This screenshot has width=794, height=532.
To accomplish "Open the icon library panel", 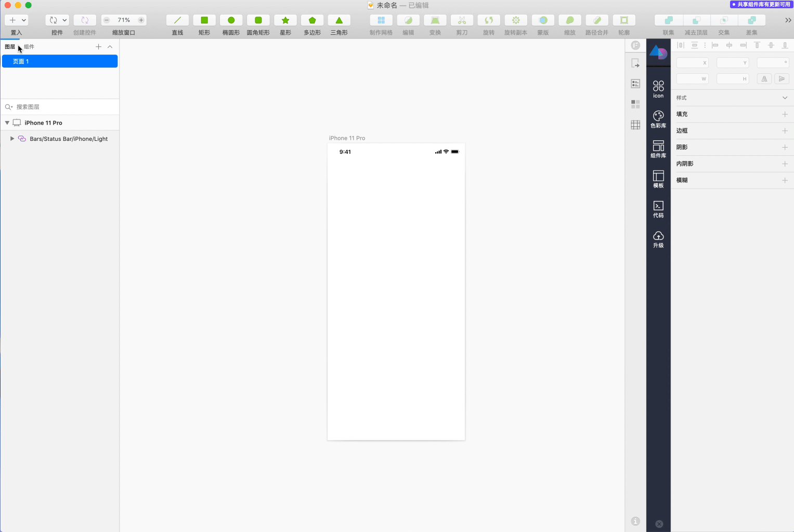I will tap(658, 89).
